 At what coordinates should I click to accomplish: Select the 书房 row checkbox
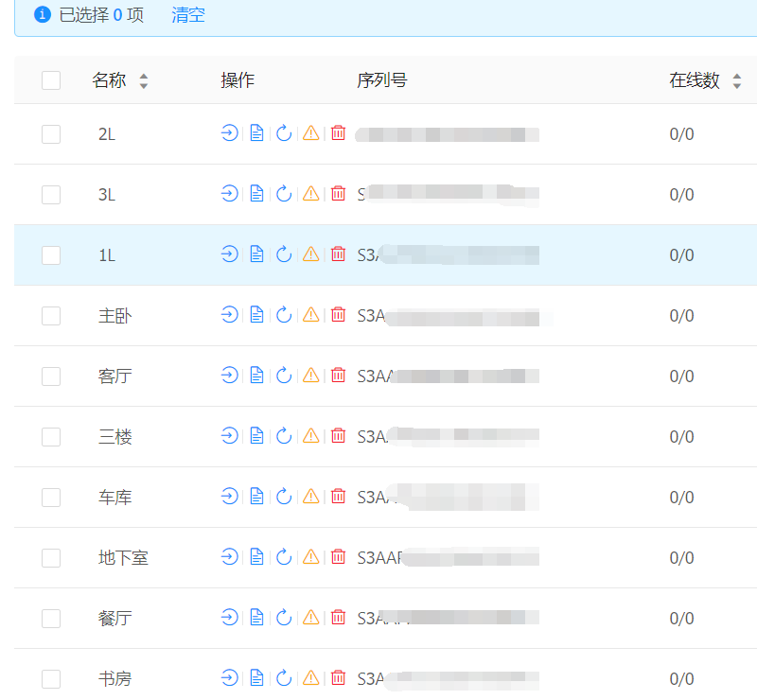pyautogui.click(x=51, y=679)
